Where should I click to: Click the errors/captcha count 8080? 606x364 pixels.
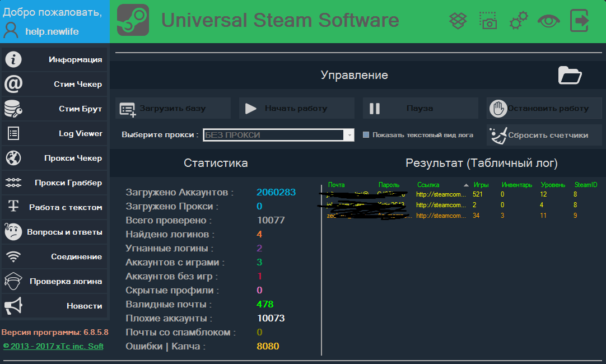pos(268,346)
